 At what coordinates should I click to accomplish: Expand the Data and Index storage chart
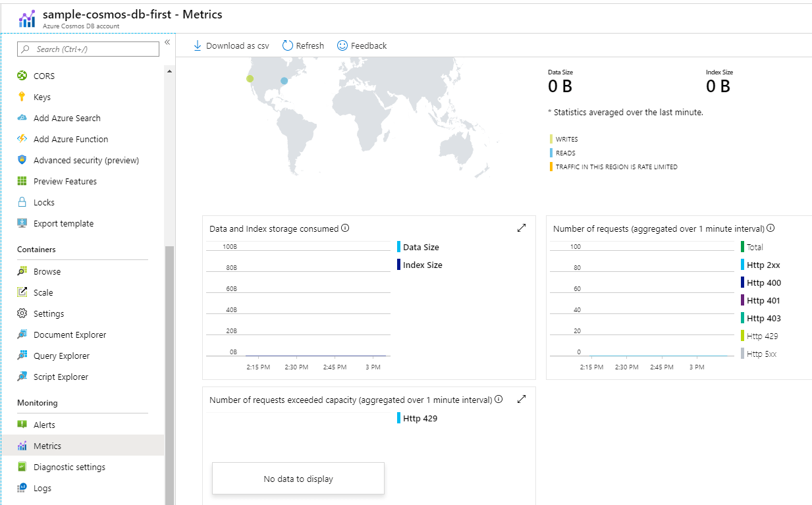click(x=522, y=228)
